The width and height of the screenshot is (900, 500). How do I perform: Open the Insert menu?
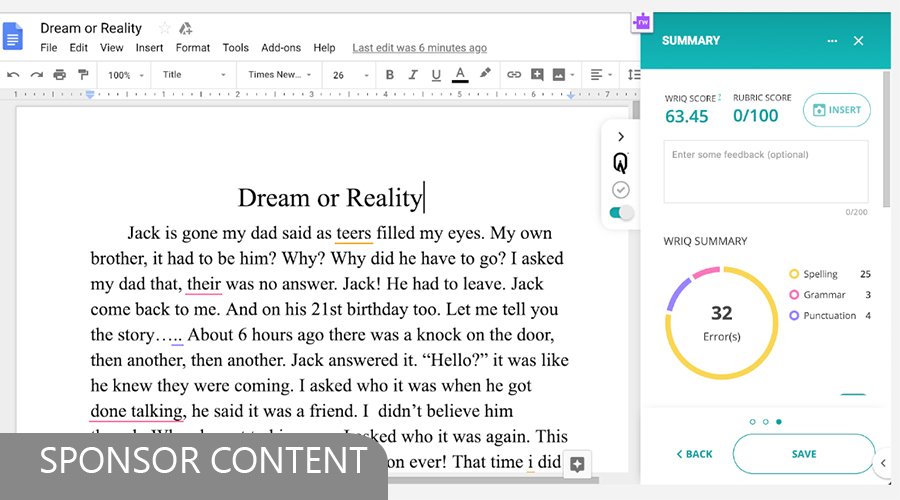click(149, 48)
